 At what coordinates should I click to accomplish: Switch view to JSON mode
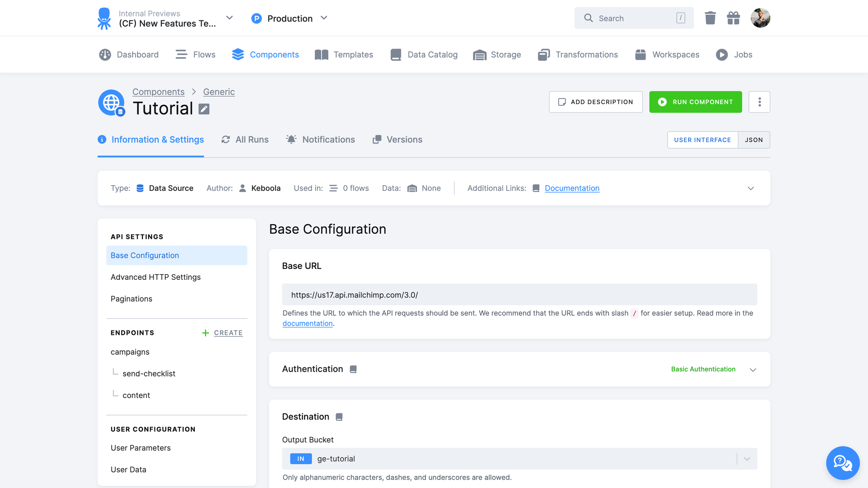coord(754,140)
